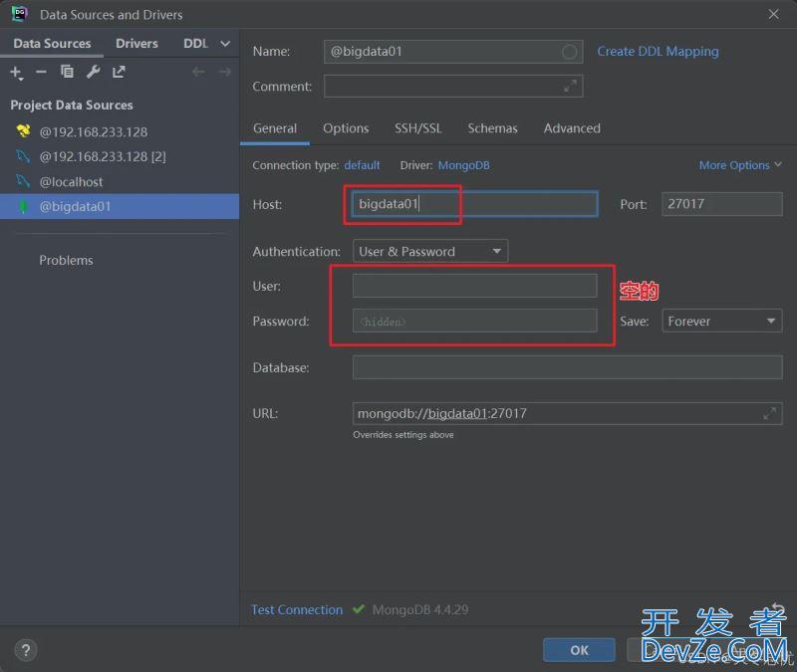Click the Comment input field
Image resolution: width=797 pixels, height=672 pixels.
(x=453, y=87)
